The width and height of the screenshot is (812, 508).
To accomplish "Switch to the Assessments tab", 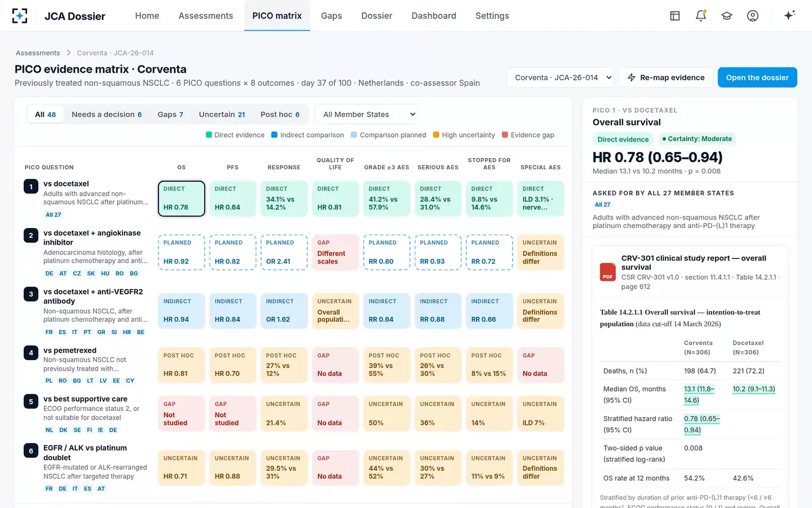I will [x=206, y=16].
